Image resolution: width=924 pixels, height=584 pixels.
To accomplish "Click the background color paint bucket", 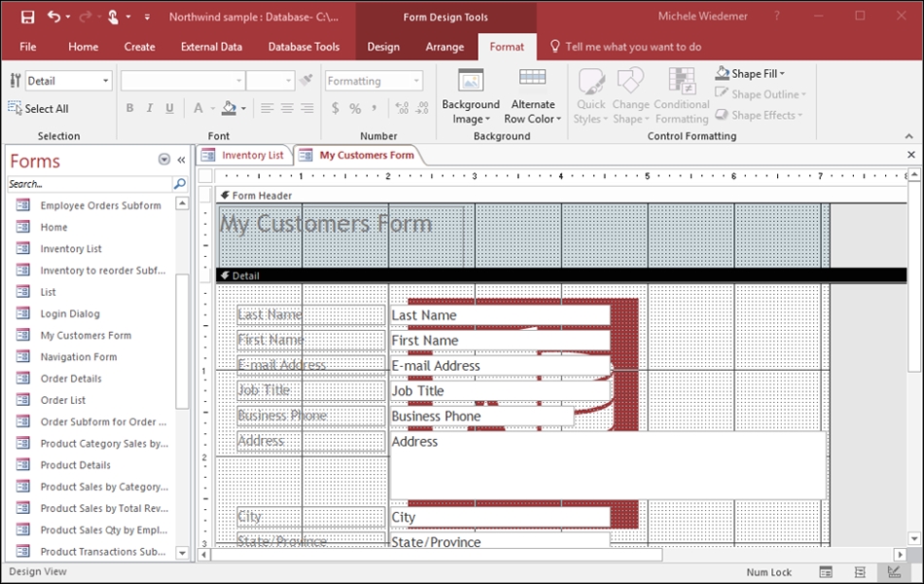I will [229, 108].
